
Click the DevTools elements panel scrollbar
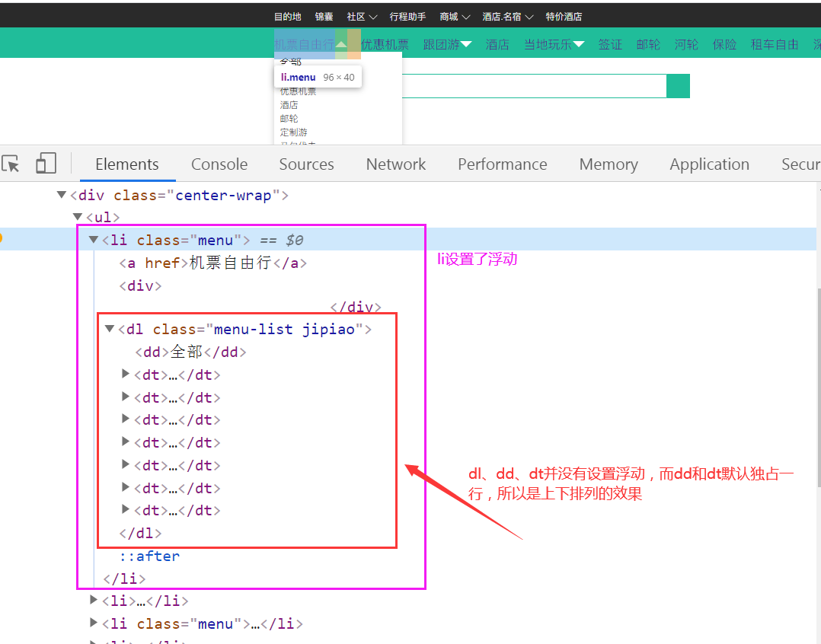(819, 387)
